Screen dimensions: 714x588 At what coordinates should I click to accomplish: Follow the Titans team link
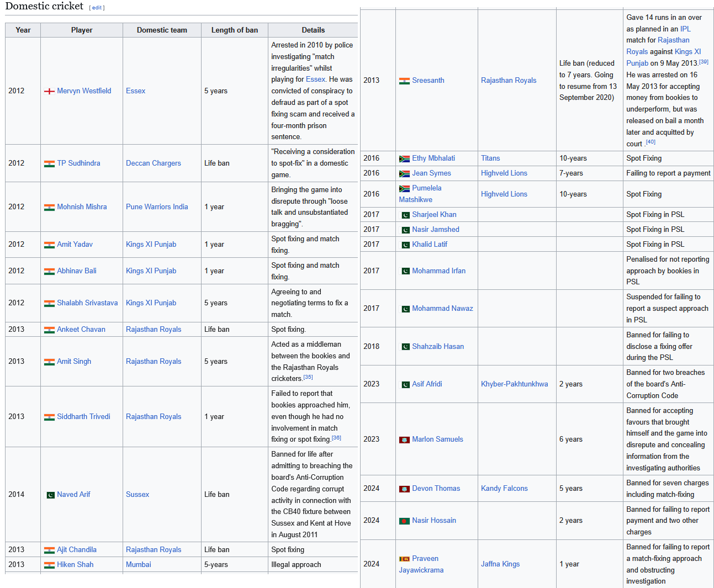tap(490, 158)
